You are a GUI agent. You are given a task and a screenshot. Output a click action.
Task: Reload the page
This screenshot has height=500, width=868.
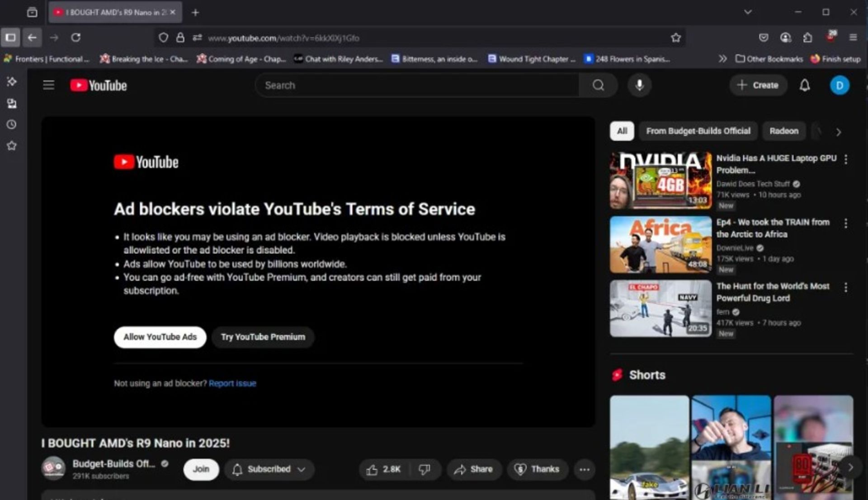tap(75, 37)
